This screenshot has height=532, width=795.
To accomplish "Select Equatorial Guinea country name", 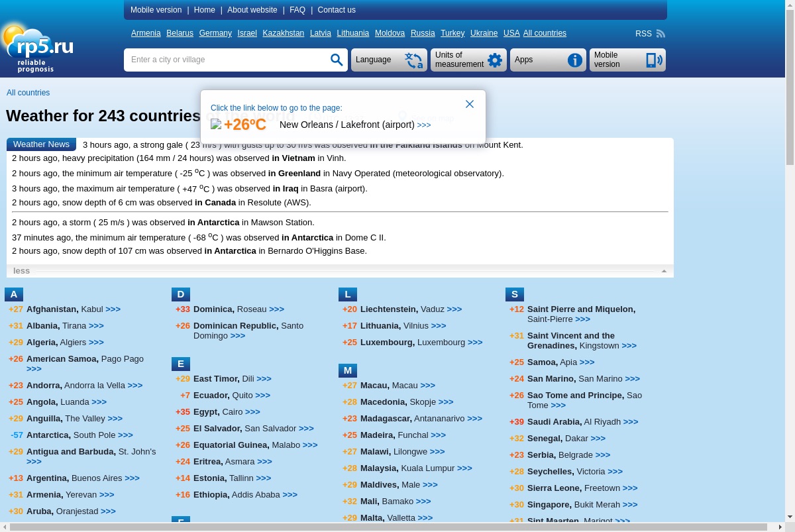I will pyautogui.click(x=231, y=445).
